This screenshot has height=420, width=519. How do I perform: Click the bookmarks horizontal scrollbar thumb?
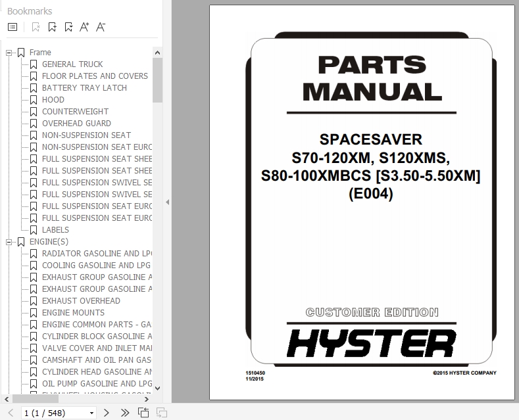tap(36, 399)
